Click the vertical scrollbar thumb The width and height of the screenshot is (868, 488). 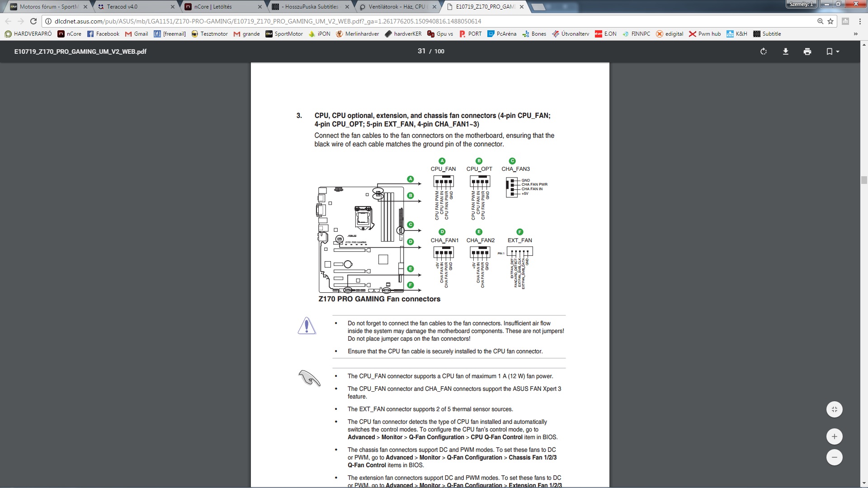(x=864, y=180)
